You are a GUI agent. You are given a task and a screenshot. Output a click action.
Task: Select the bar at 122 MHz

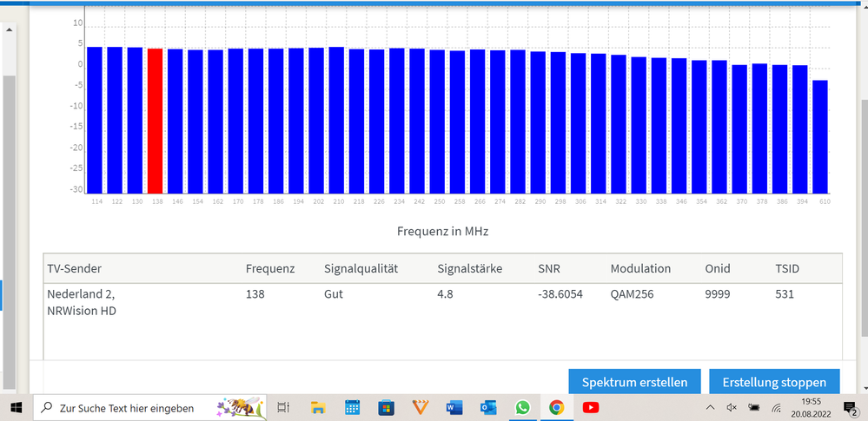(115, 120)
